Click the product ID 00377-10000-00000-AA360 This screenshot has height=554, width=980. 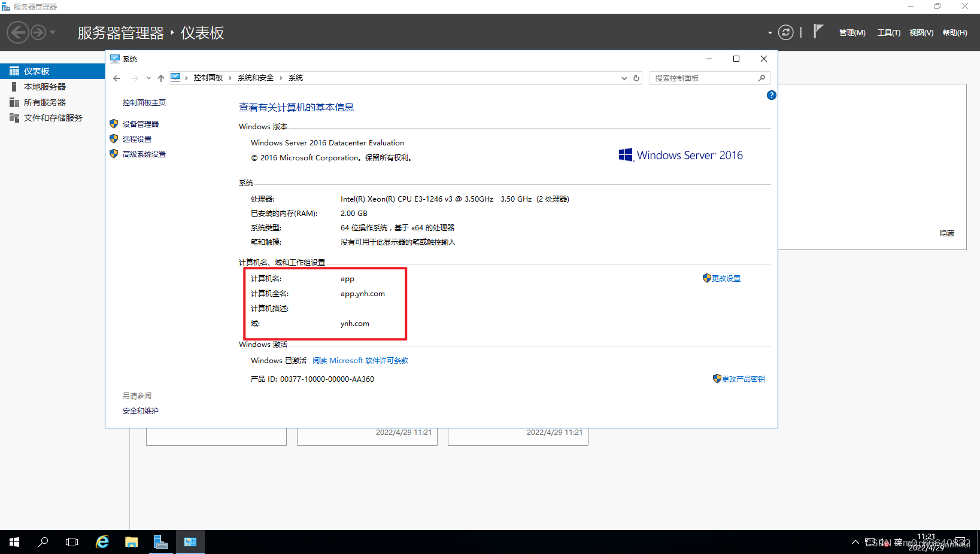coord(327,379)
